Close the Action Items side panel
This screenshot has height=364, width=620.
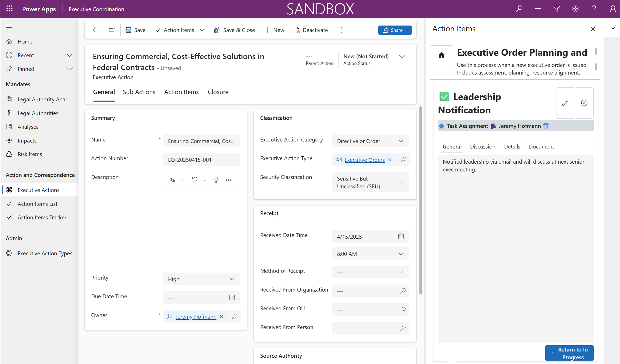(x=593, y=29)
